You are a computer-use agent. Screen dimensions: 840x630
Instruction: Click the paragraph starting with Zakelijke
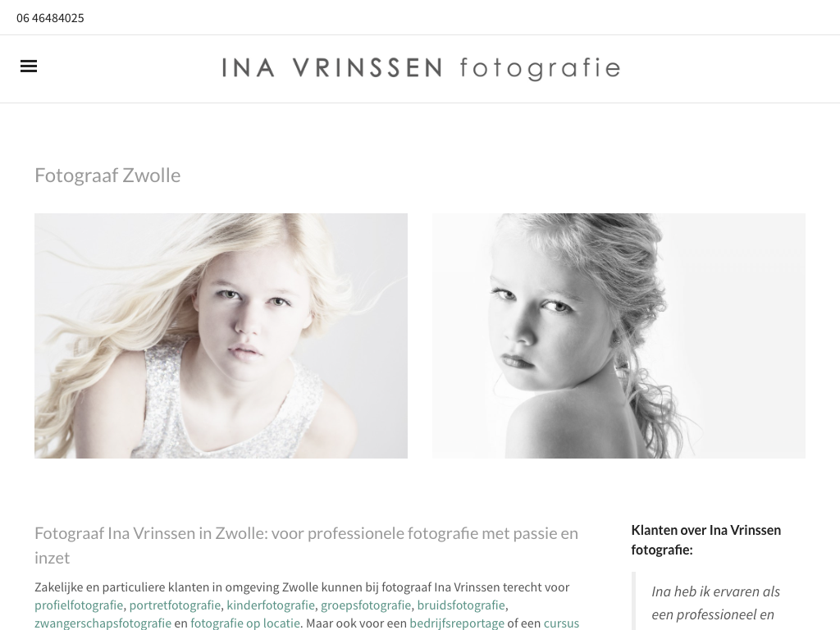(307, 605)
